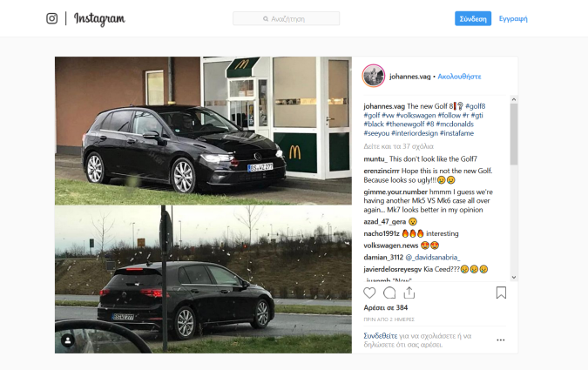View tagged people icon on photo

[x=68, y=340]
